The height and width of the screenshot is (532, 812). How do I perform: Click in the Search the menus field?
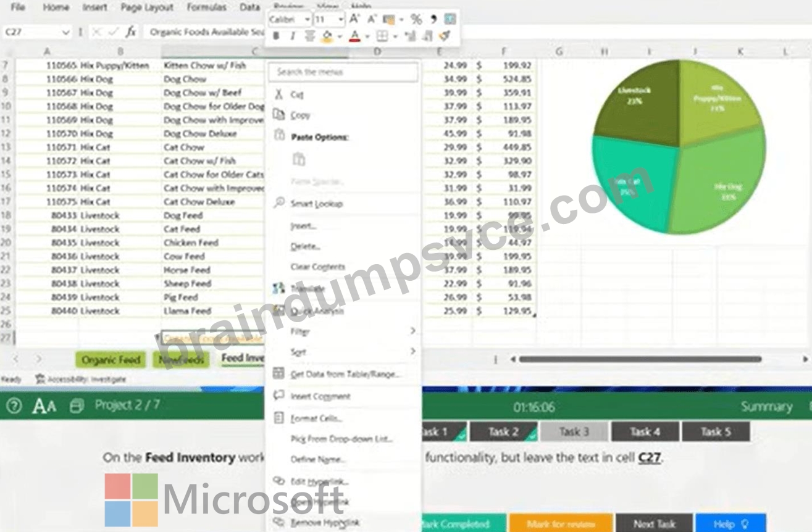343,72
